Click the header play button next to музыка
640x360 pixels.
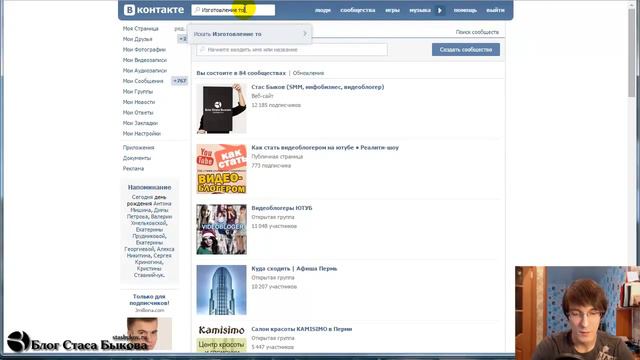pos(440,10)
